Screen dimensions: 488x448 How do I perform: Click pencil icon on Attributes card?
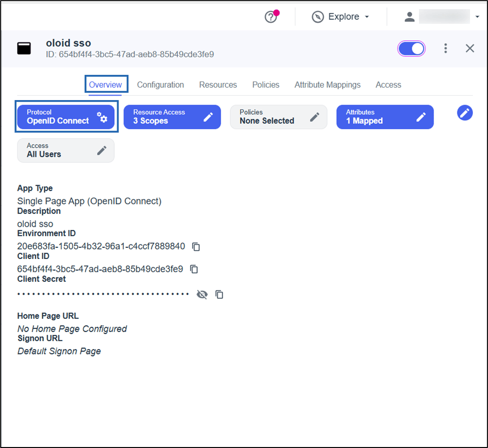[x=421, y=117]
